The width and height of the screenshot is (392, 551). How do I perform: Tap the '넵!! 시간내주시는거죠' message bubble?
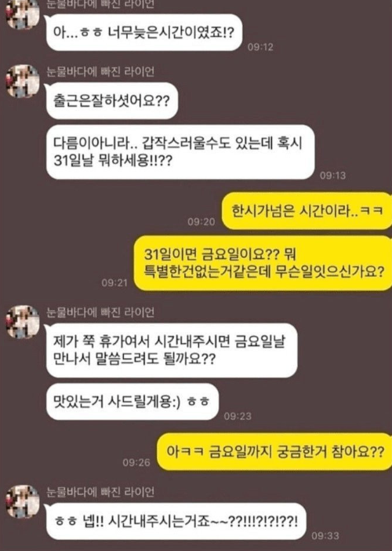point(176,521)
